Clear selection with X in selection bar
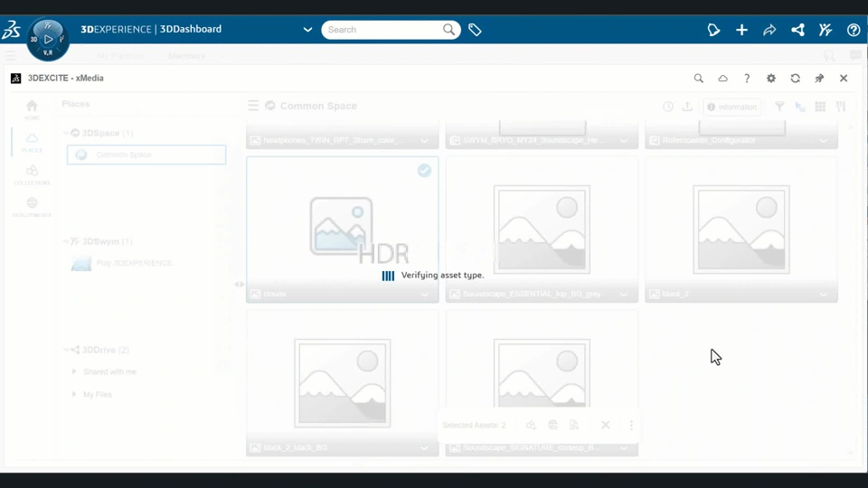This screenshot has height=488, width=868. click(606, 425)
